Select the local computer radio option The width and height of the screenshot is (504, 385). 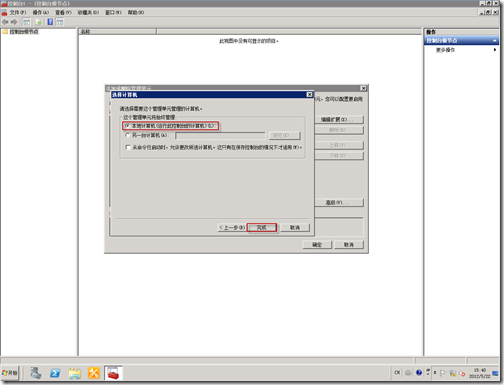[127, 126]
